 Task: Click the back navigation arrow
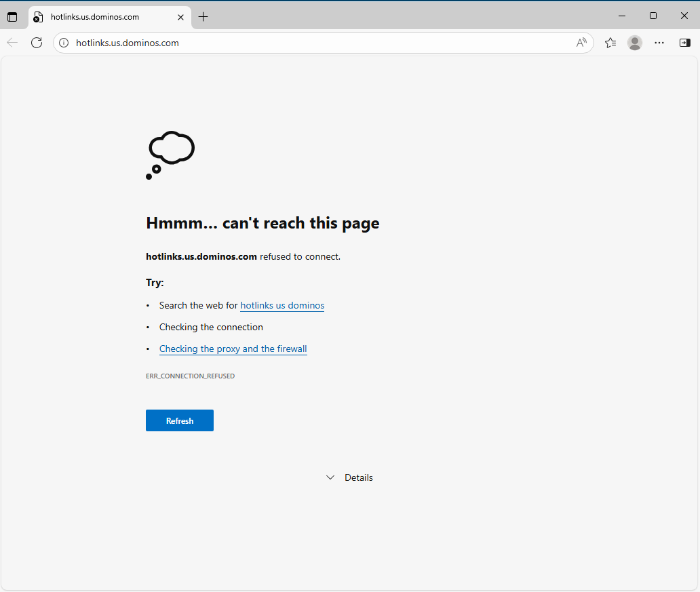pyautogui.click(x=12, y=43)
